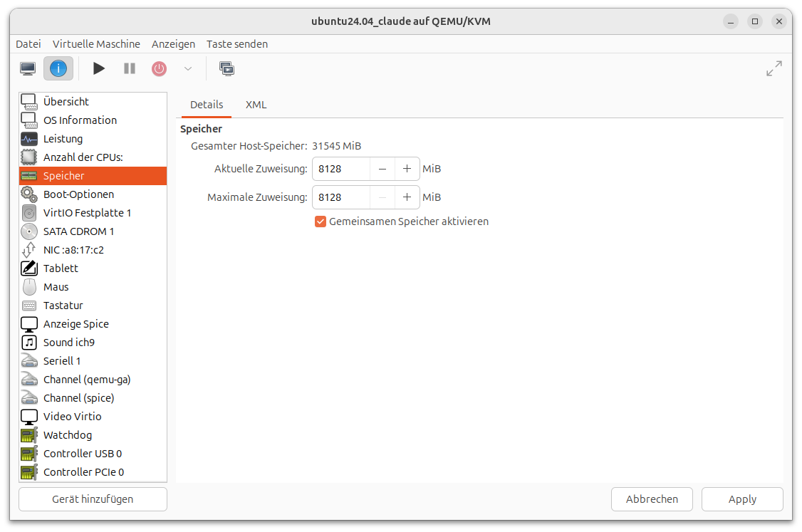
Task: Click the fullscreen arrows icon
Action: pyautogui.click(x=774, y=68)
